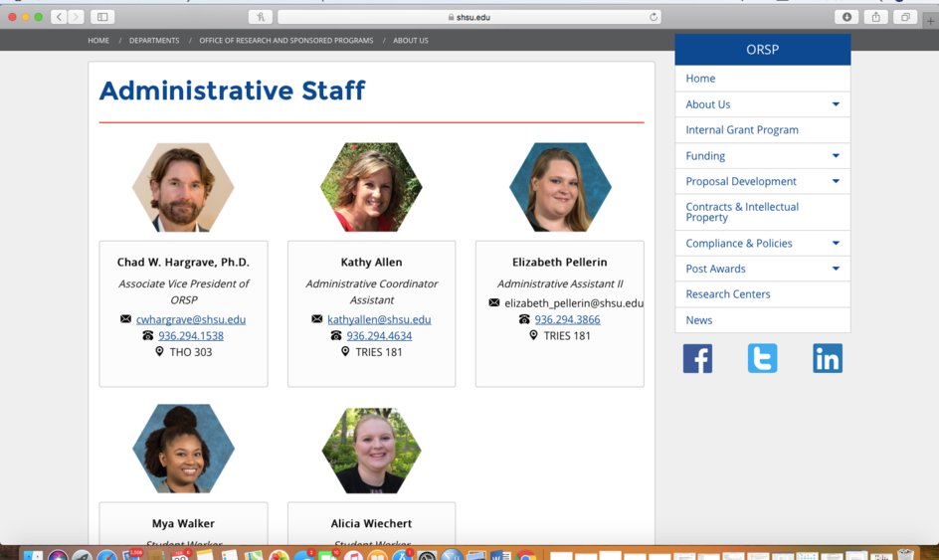The height and width of the screenshot is (560, 939).
Task: Call Elizabeth Pellerin at 936.294.3866
Action: point(567,319)
